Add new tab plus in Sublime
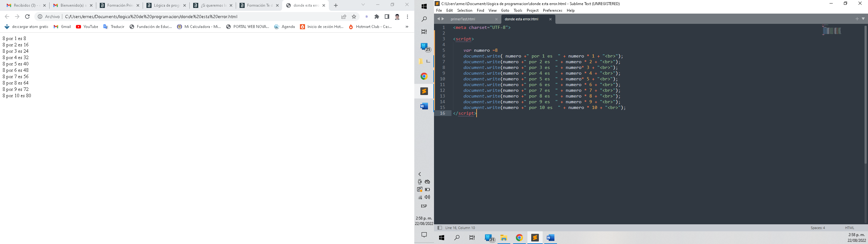The width and height of the screenshot is (868, 244). (x=857, y=19)
